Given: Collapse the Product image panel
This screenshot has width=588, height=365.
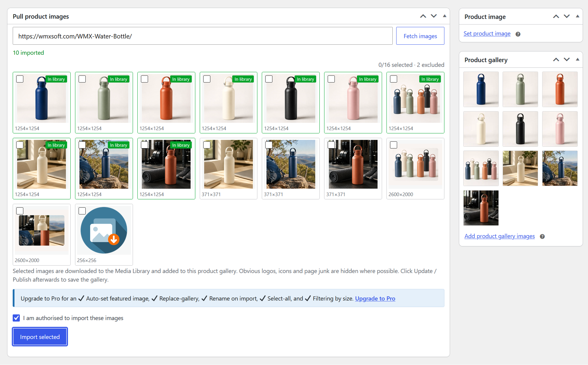Looking at the screenshot, I should (577, 17).
